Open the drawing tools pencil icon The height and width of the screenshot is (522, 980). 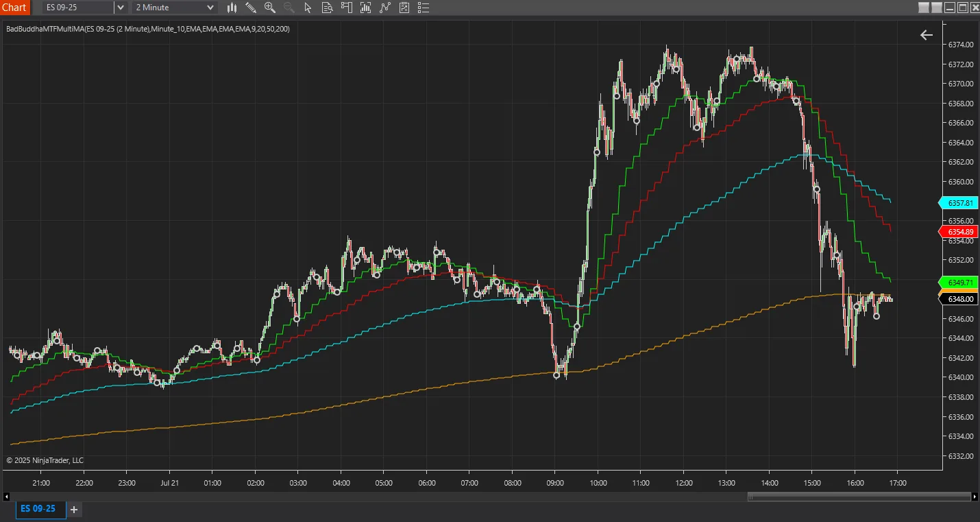point(251,8)
